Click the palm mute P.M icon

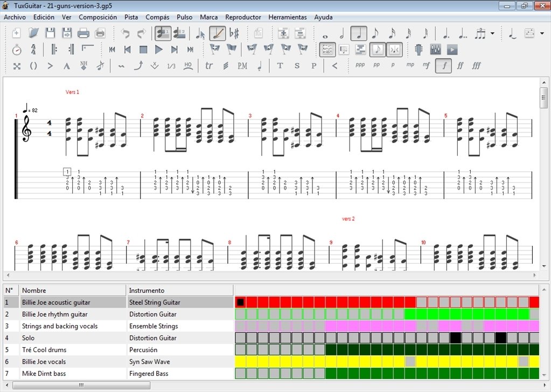tap(242, 66)
